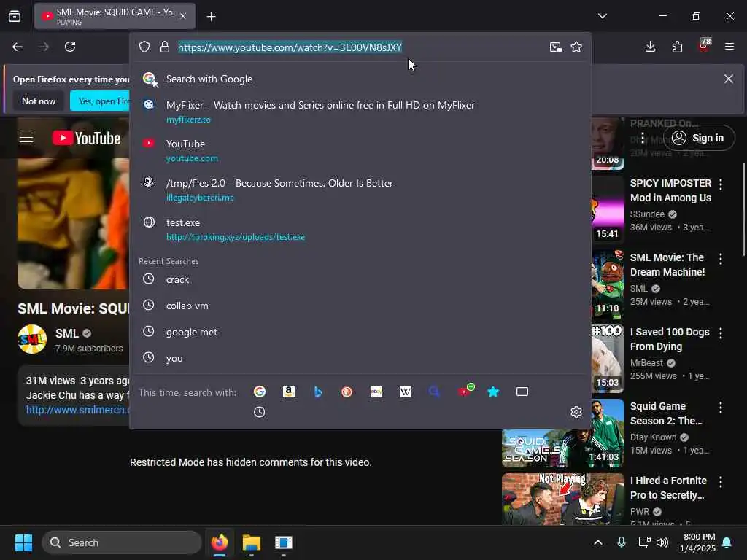Viewport: 747px width, 560px height.
Task: Choose YouTube youtube.com suggestion
Action: (x=360, y=150)
